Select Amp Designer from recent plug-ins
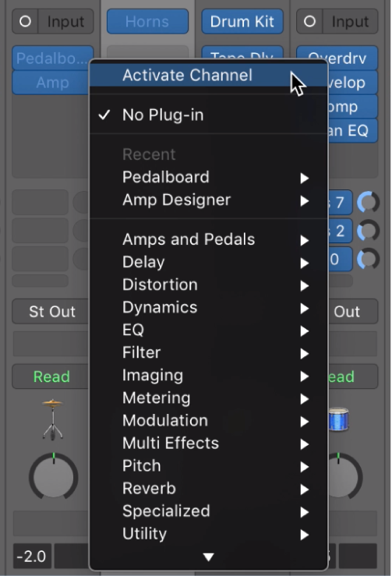Image resolution: width=392 pixels, height=576 pixels. click(208, 200)
